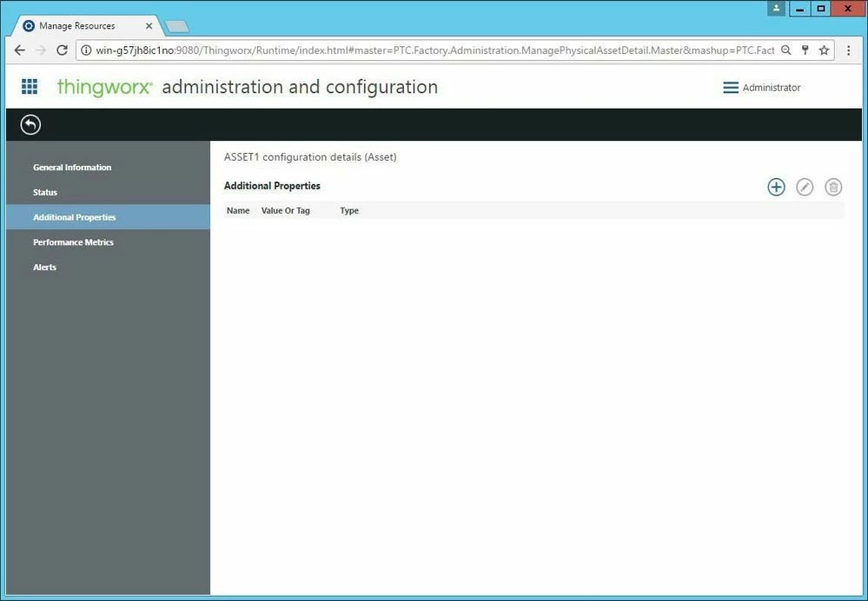Click the thingworx logo

coord(104,87)
